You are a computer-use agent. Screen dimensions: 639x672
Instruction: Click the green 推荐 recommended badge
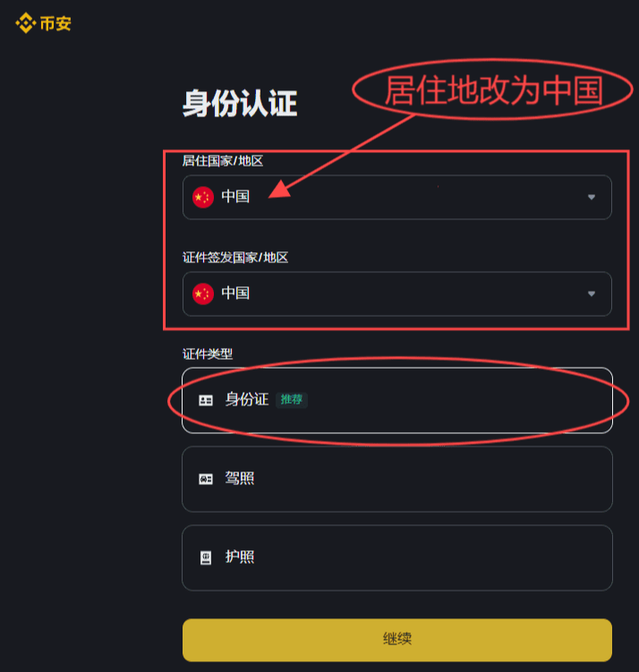pos(292,400)
